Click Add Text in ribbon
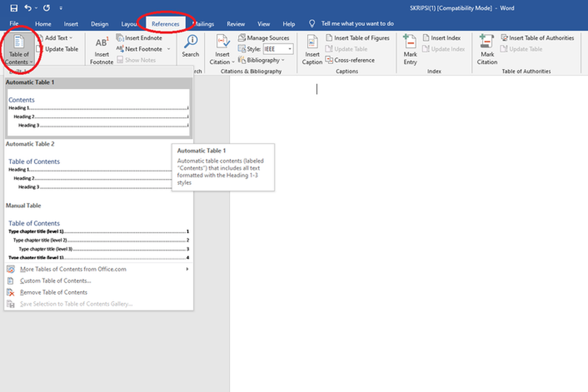This screenshot has width=588, height=392. (55, 38)
